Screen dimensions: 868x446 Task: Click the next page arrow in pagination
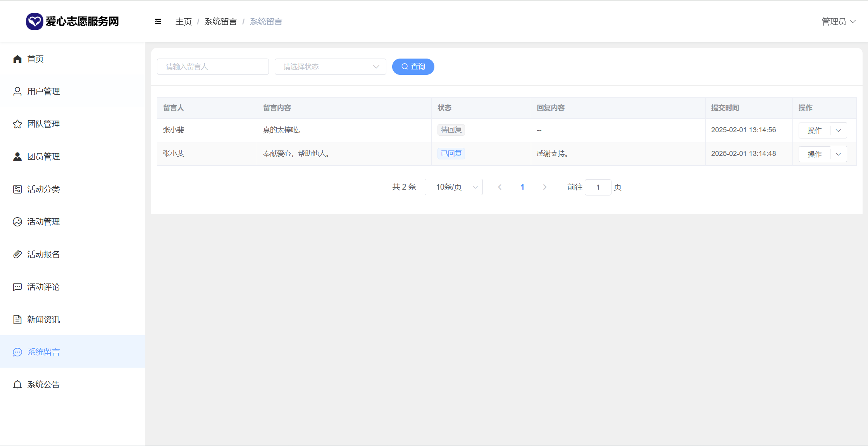(x=544, y=187)
